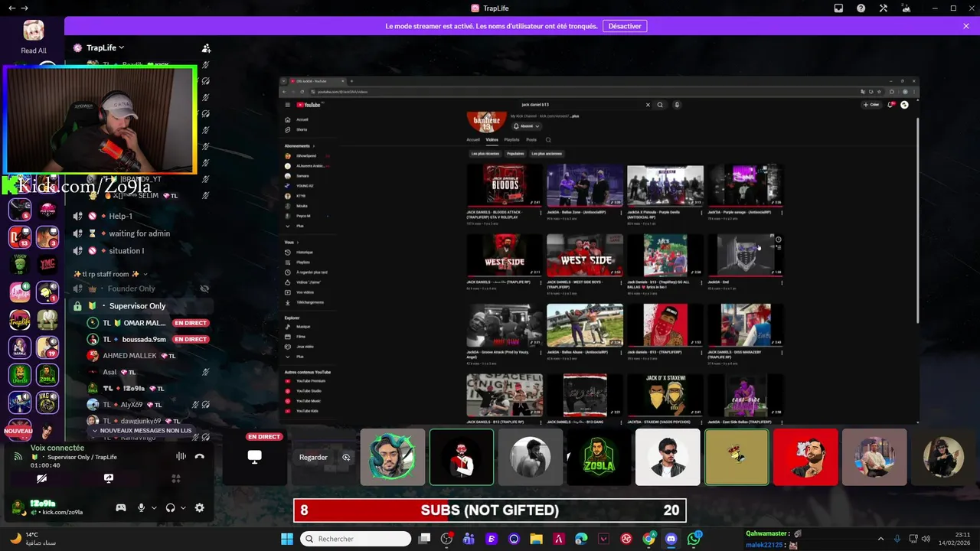This screenshot has height=551, width=980.
Task: Clear the YouTube search box X
Action: pyautogui.click(x=648, y=105)
